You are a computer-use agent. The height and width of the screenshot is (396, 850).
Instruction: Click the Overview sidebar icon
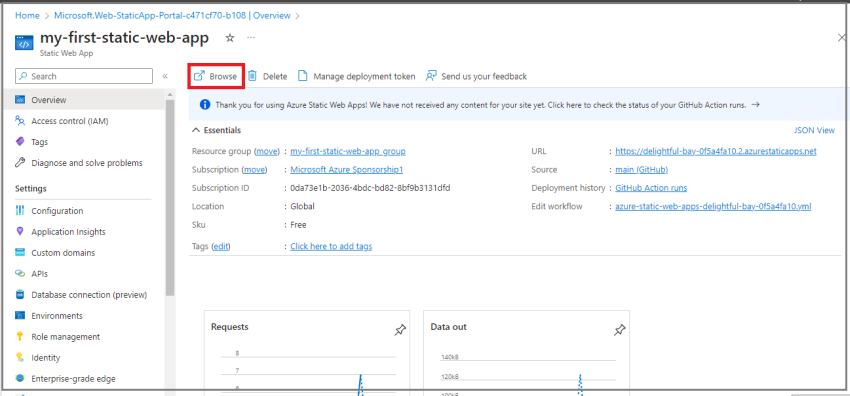pos(20,100)
